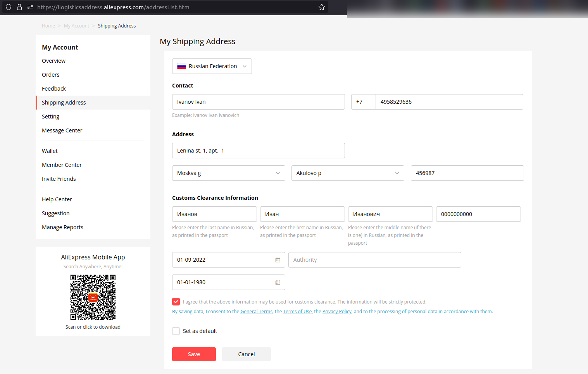Click the +7 country code field
This screenshot has width=588, height=374.
pyautogui.click(x=364, y=102)
